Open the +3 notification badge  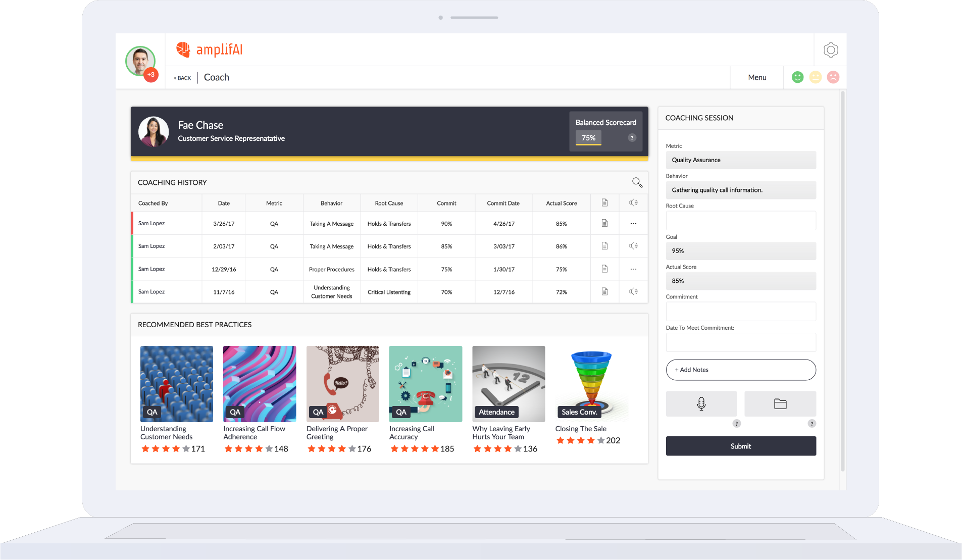(x=151, y=75)
